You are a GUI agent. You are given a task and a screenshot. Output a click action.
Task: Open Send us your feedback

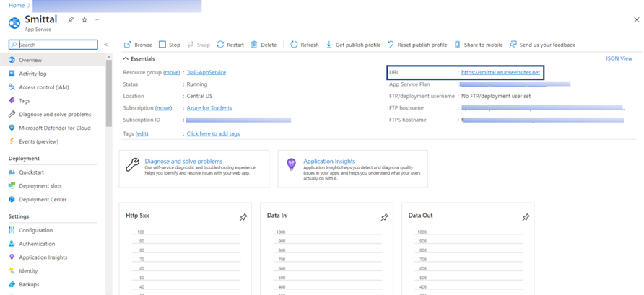pos(542,45)
